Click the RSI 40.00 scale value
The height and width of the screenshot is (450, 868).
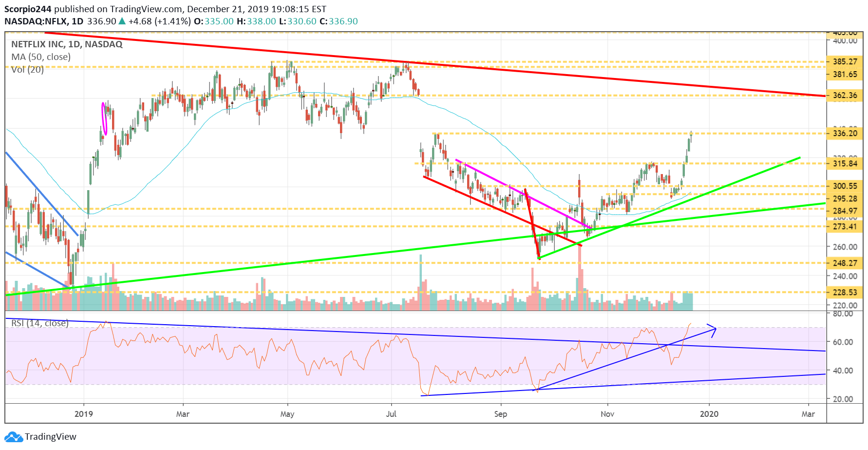[x=843, y=371]
